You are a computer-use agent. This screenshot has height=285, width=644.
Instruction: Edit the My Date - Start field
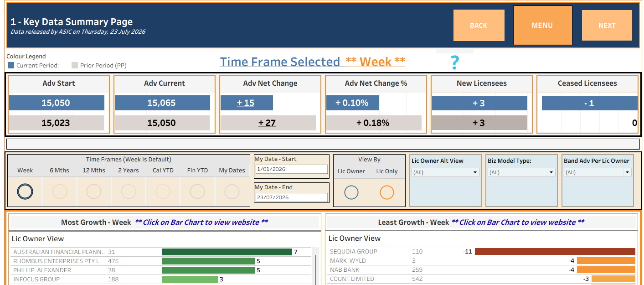(x=291, y=169)
